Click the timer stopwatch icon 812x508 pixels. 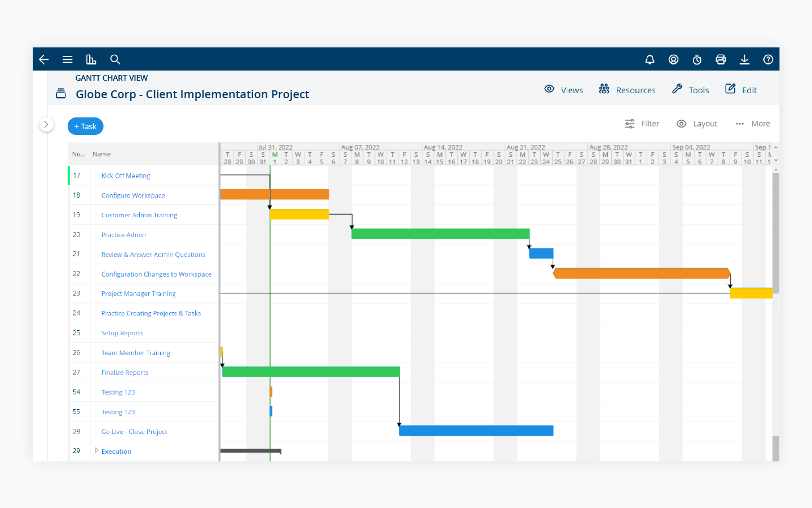(x=697, y=59)
